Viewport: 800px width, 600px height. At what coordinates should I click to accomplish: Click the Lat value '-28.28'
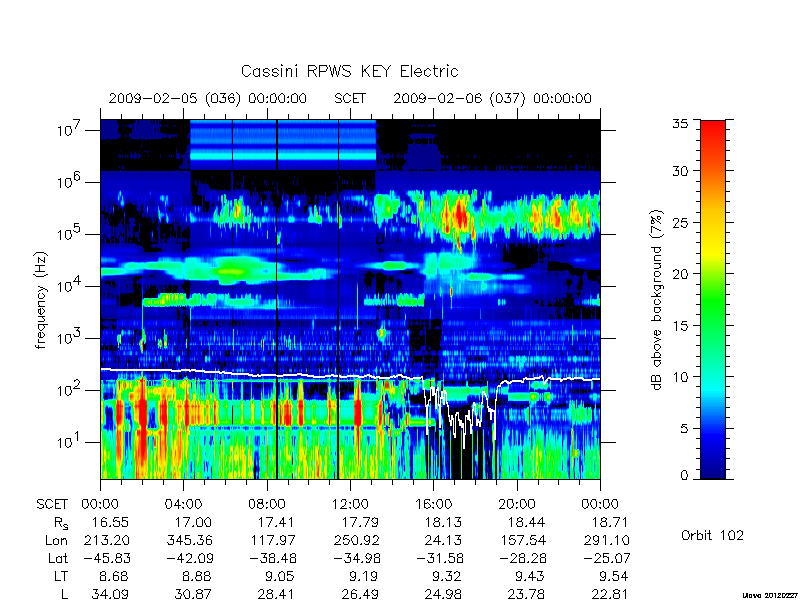click(x=522, y=559)
